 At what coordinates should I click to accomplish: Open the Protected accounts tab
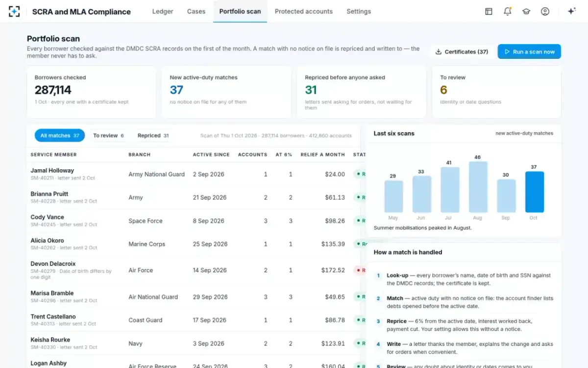304,11
